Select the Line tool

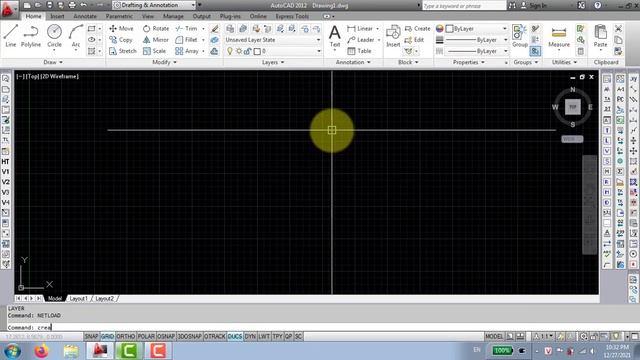pos(11,36)
